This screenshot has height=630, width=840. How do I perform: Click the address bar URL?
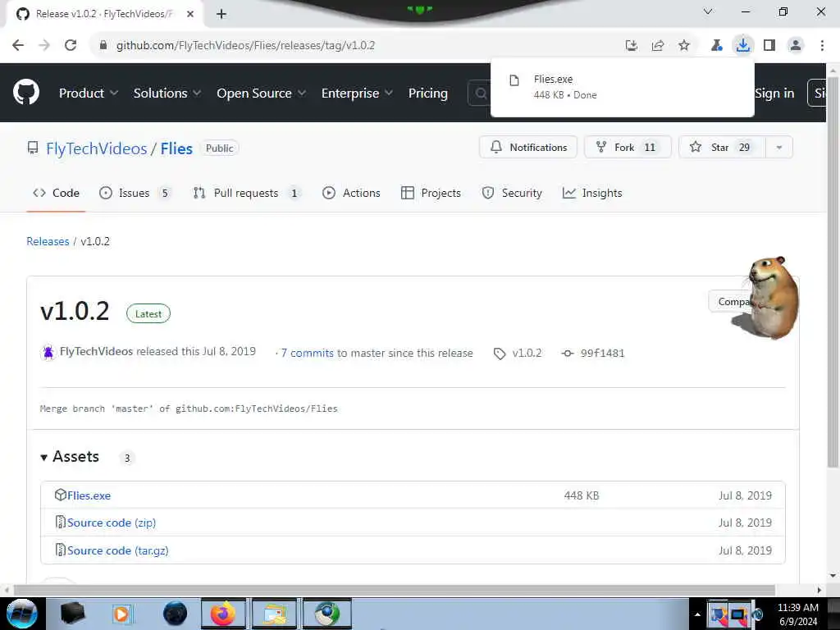pyautogui.click(x=245, y=46)
